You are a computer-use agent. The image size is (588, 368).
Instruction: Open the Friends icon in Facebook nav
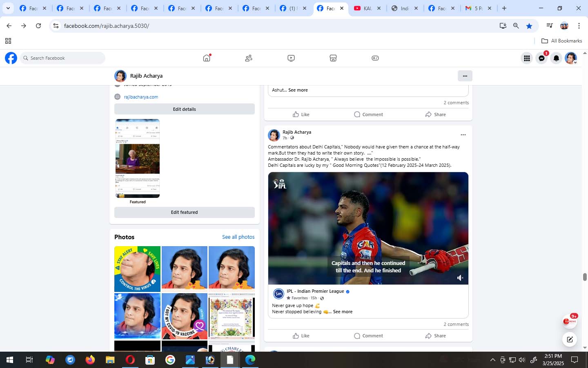point(249,58)
